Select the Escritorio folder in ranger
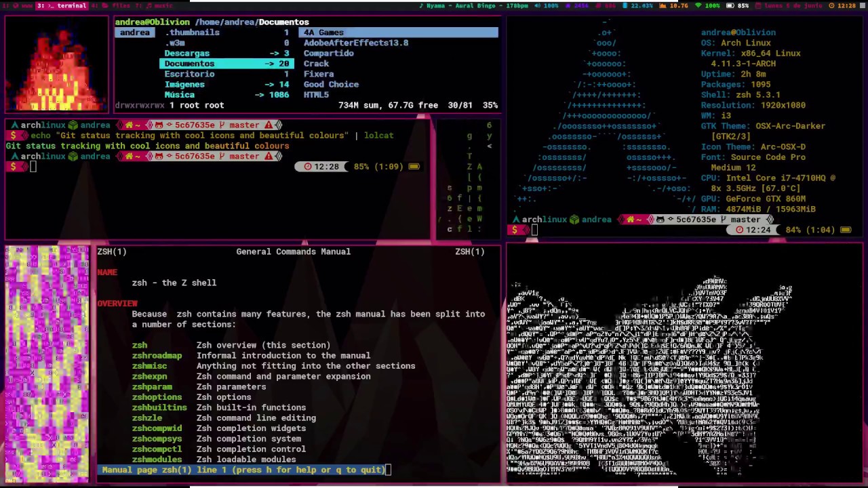The height and width of the screenshot is (488, 868). (226, 74)
